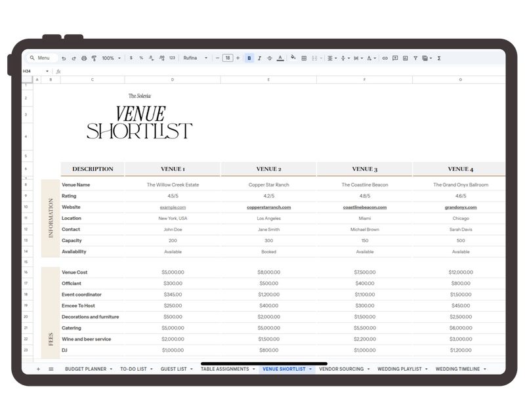Open the copperstarranch.com website link

(x=268, y=207)
